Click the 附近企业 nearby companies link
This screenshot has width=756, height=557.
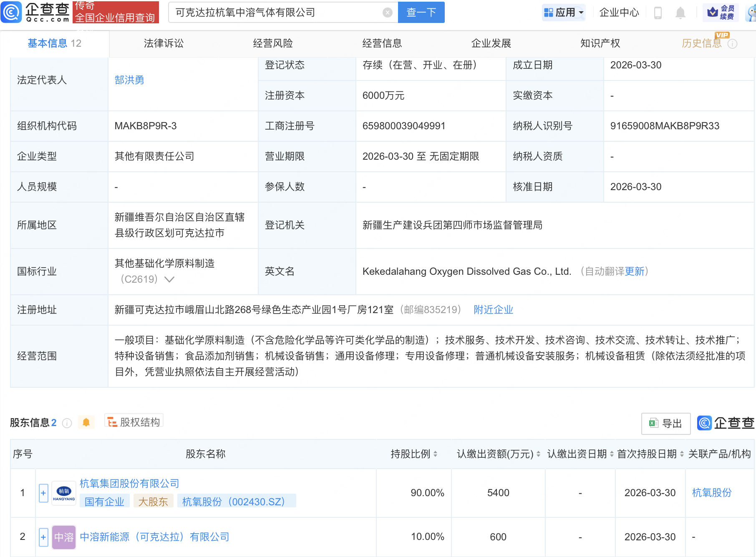[x=493, y=309]
